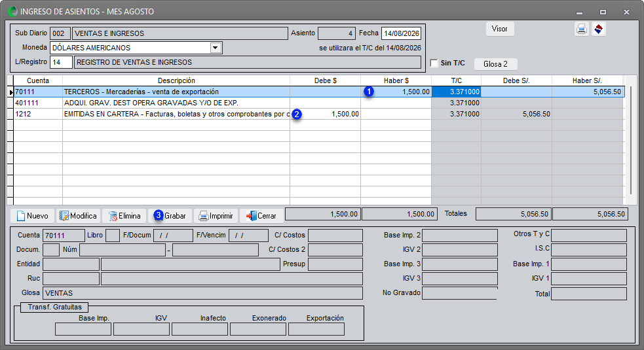
Task: Click the IGV 3 field
Action: (460, 279)
